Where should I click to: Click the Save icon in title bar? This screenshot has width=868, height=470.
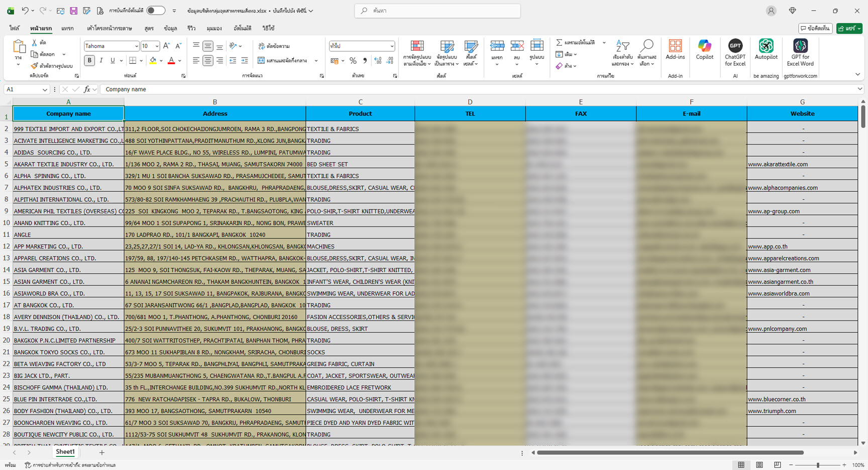point(73,11)
